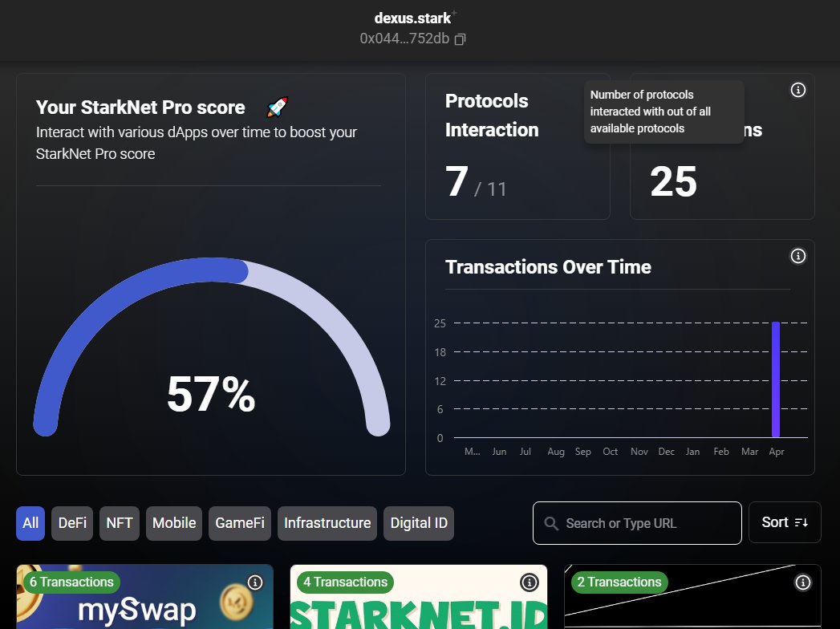
Task: Open the Sort options
Action: pyautogui.click(x=785, y=522)
